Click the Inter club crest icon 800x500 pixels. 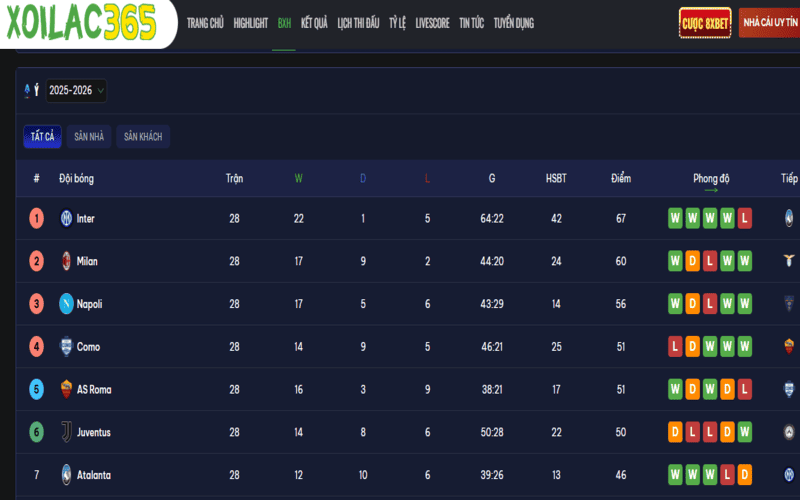pyautogui.click(x=66, y=218)
